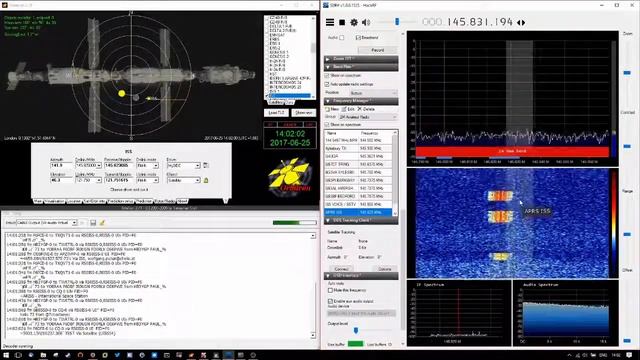This screenshot has height=360, width=640.
Task: Select the APRS ISS frequency row
Action: [x=358, y=212]
